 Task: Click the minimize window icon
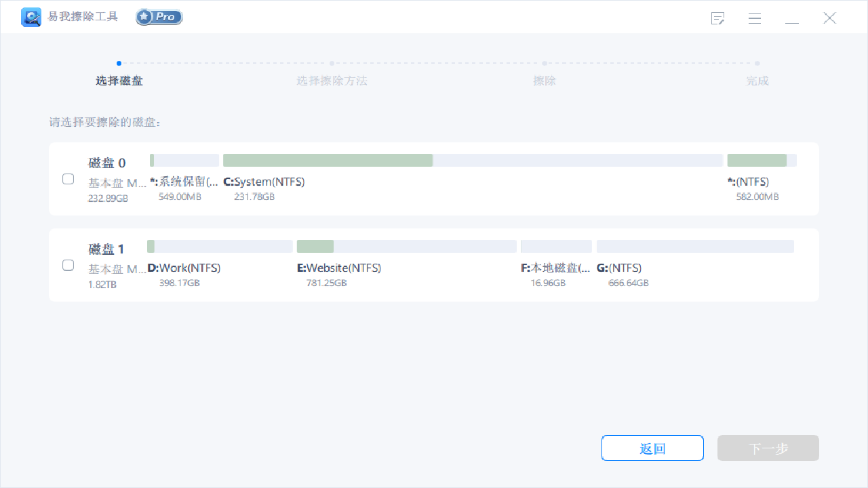792,18
